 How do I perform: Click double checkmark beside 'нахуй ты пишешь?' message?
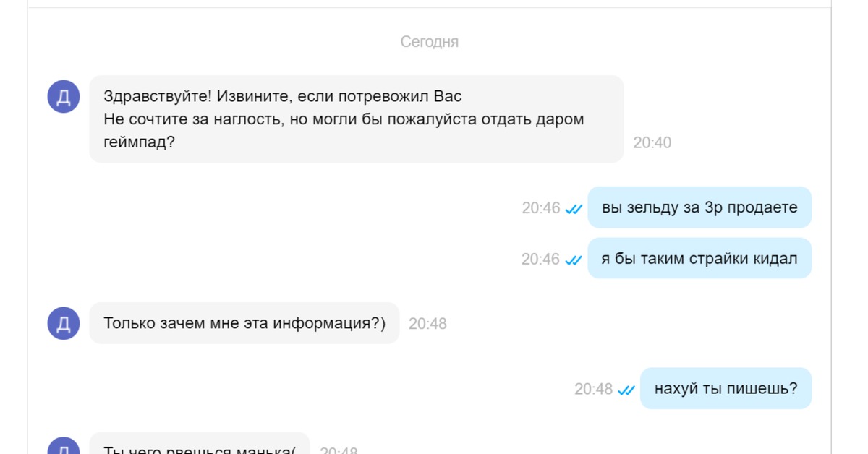(626, 390)
